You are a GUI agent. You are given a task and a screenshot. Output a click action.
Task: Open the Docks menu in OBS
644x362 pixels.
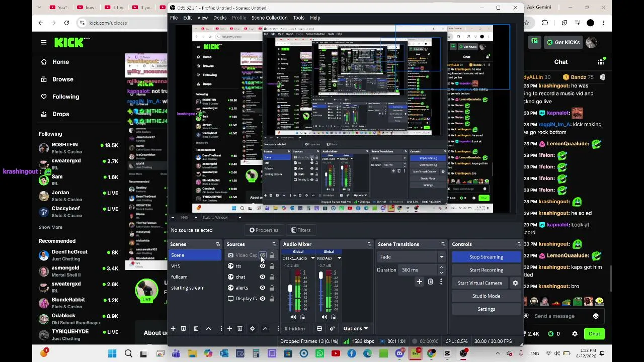tap(220, 18)
